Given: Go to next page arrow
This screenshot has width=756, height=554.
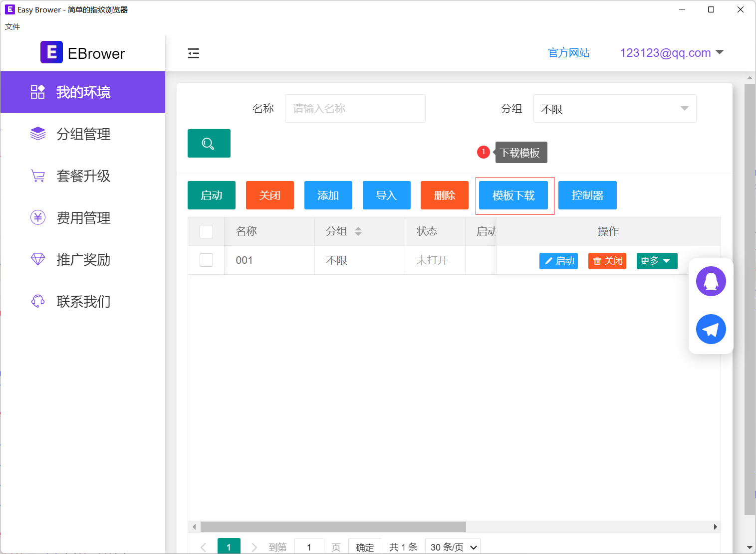Looking at the screenshot, I should click(254, 547).
